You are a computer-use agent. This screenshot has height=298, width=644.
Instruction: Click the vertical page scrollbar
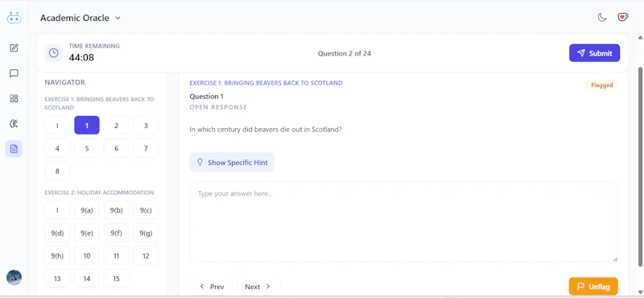point(640,167)
